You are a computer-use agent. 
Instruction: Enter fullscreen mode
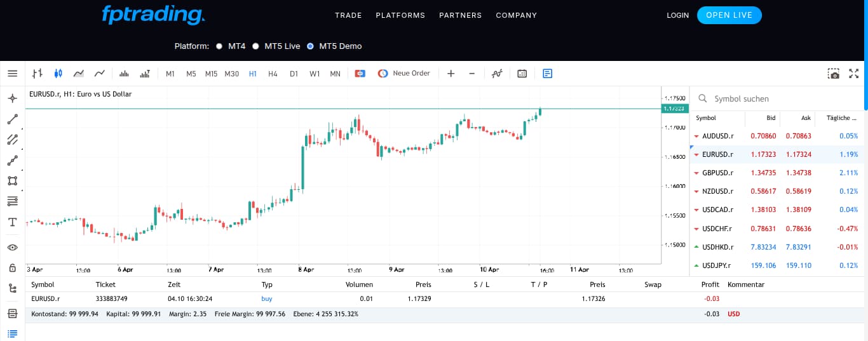(x=854, y=74)
